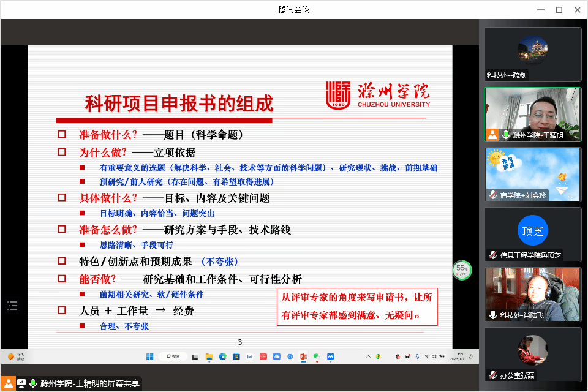Expand the hidden tray icons chevron
The image size is (588, 392).
coord(367,356)
